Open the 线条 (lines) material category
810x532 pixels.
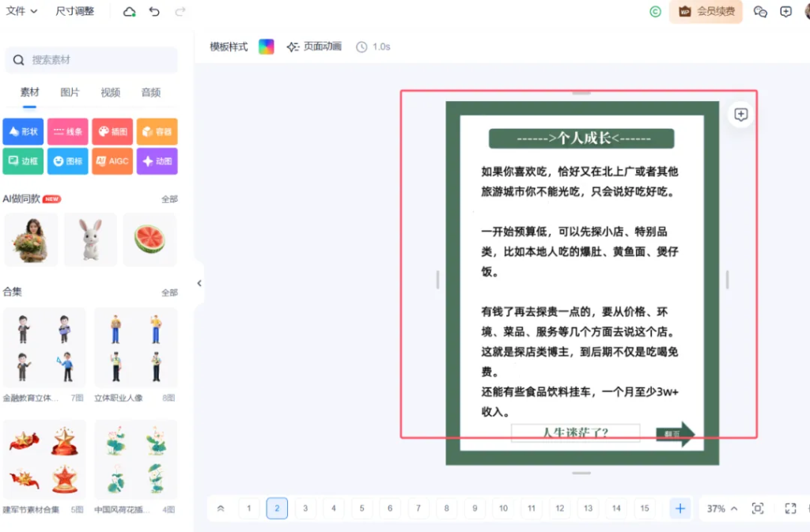[67, 131]
